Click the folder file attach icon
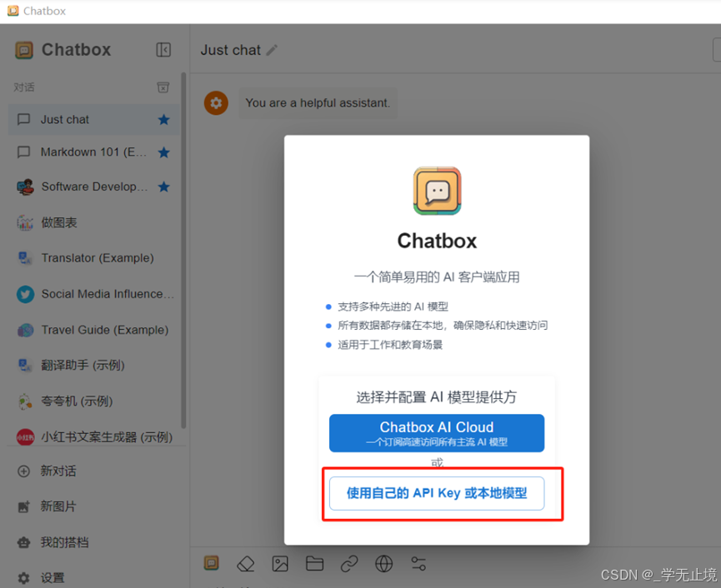 [x=314, y=563]
